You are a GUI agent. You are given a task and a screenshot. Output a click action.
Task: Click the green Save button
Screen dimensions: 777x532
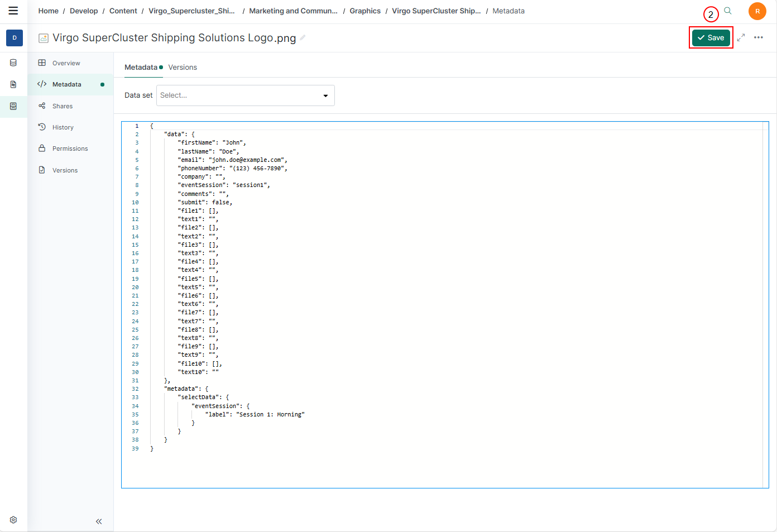[711, 38]
